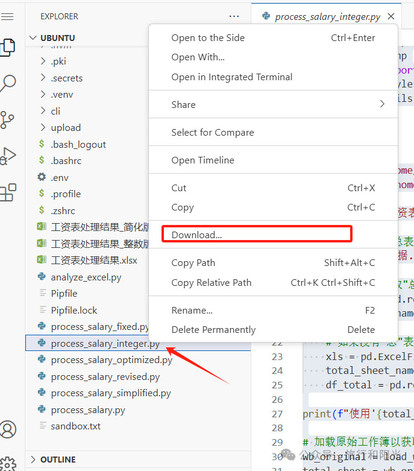The width and height of the screenshot is (414, 471).
Task: Open the Explorer files icon
Action: tap(8, 47)
